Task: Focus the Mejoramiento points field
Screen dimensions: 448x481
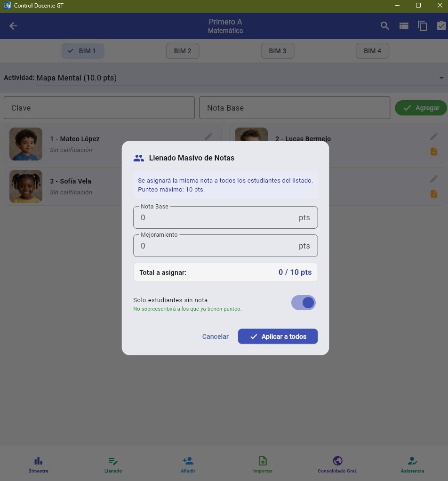Action: 225,246
